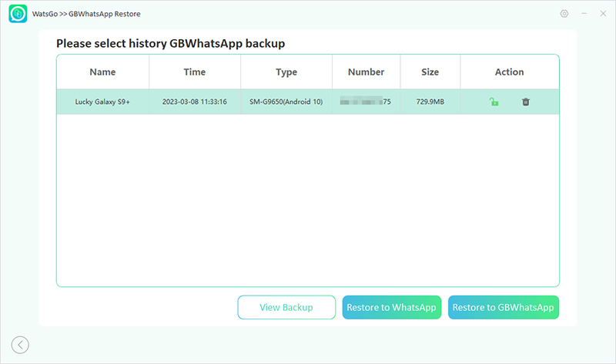This screenshot has width=616, height=364.
Task: Click the Type column header
Action: (x=286, y=72)
